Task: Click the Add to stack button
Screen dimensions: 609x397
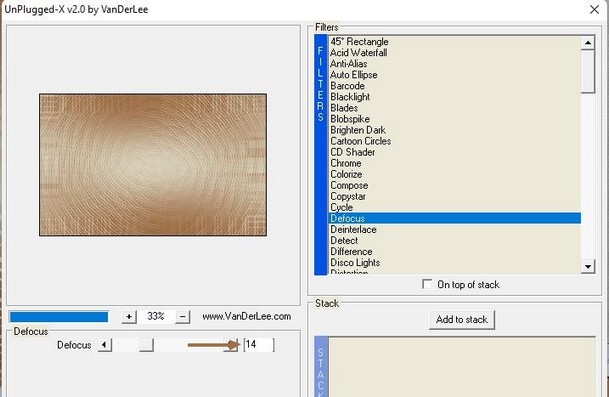Action: (462, 320)
